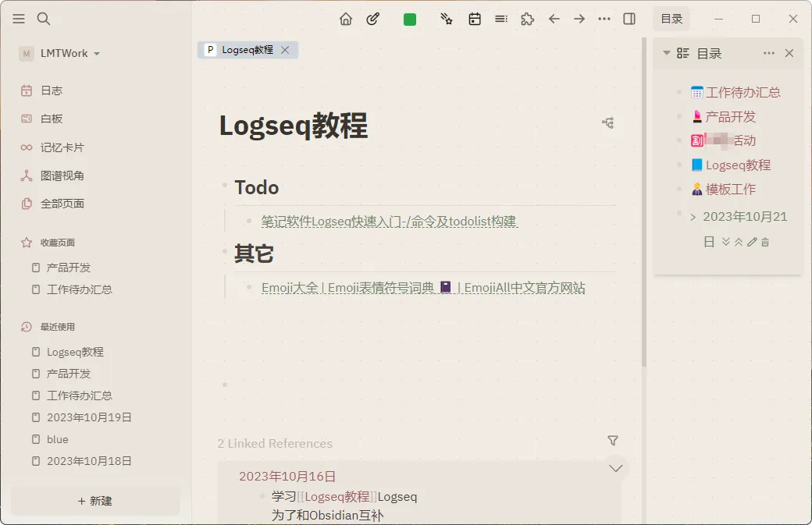Click the 2 Linked References header
Screen dimensions: 812x525
click(x=275, y=443)
